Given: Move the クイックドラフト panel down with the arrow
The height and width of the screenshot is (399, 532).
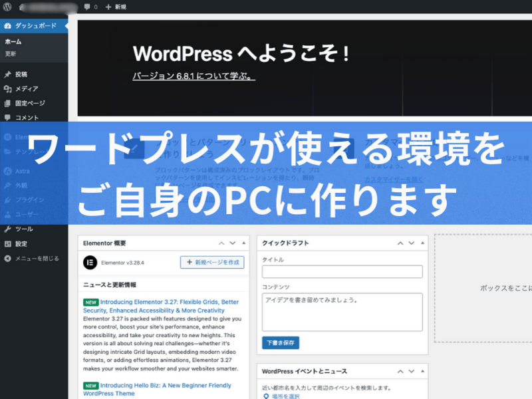Looking at the screenshot, I should 412,244.
